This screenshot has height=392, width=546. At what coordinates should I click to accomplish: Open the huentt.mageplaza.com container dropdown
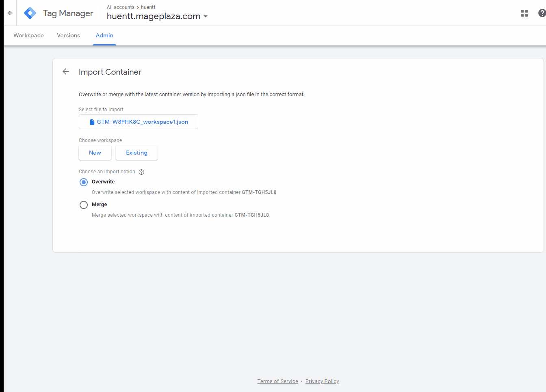tap(157, 16)
